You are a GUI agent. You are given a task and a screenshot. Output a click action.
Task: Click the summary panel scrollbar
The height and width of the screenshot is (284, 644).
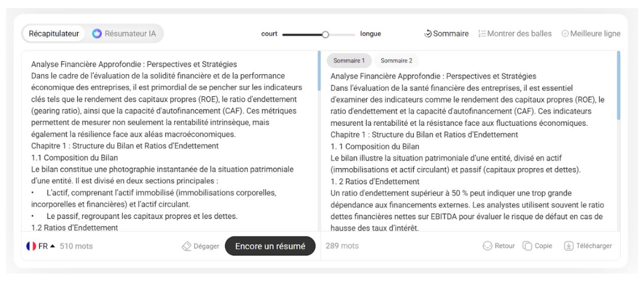click(x=618, y=87)
